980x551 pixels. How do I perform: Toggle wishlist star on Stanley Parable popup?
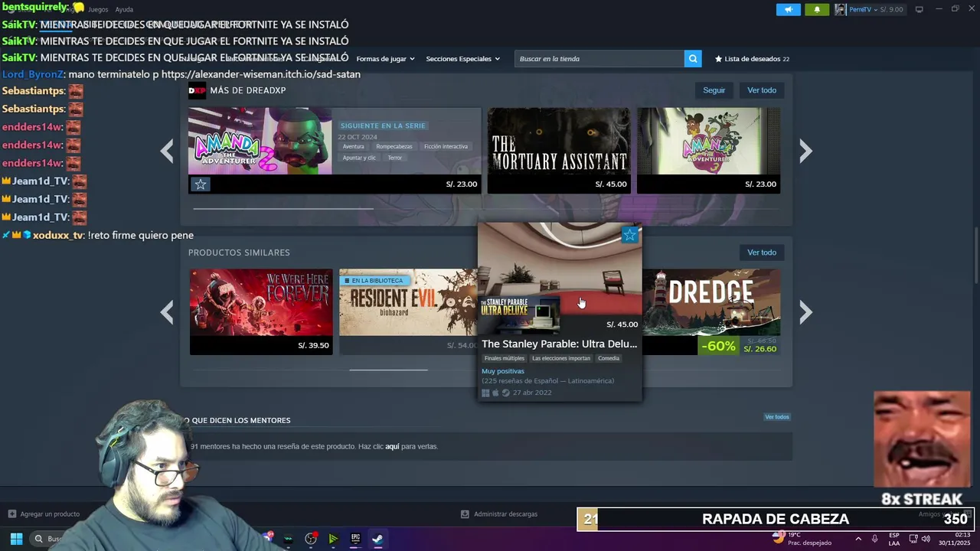point(629,235)
